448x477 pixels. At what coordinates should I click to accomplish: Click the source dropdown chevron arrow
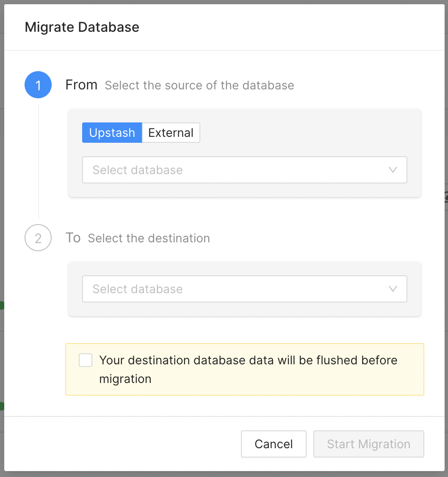[393, 170]
